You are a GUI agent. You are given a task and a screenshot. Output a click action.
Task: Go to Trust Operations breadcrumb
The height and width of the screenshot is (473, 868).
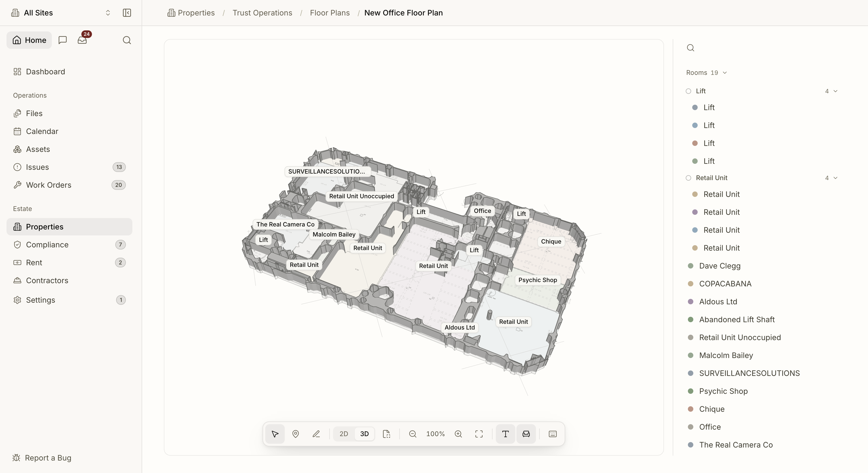[262, 13]
